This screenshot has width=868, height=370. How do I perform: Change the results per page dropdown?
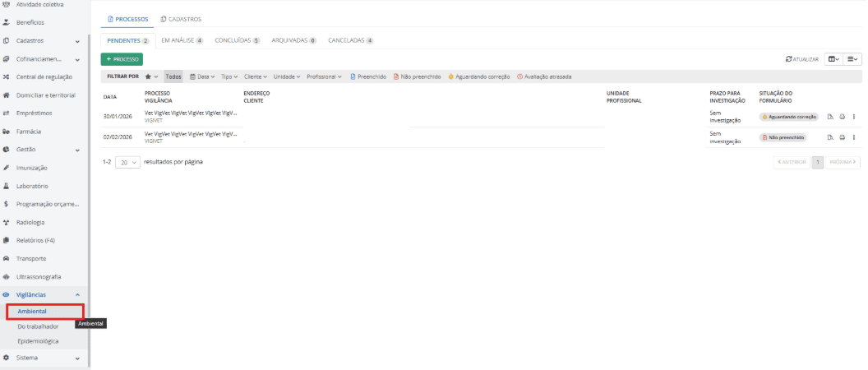[x=127, y=162]
